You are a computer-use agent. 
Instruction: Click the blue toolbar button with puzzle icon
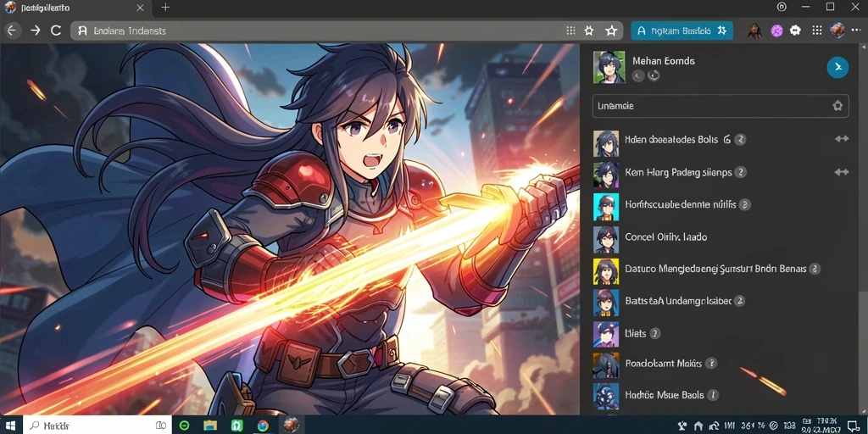click(682, 31)
